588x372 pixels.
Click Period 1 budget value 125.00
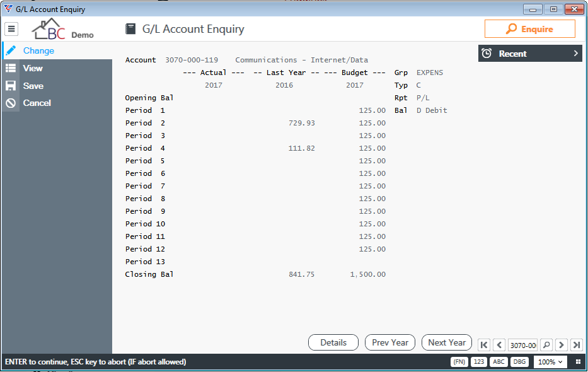click(372, 110)
